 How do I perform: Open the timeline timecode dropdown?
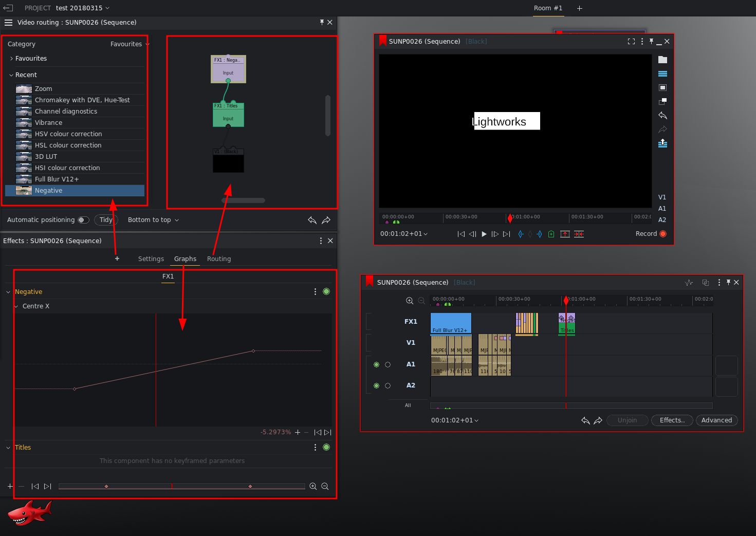pos(455,420)
